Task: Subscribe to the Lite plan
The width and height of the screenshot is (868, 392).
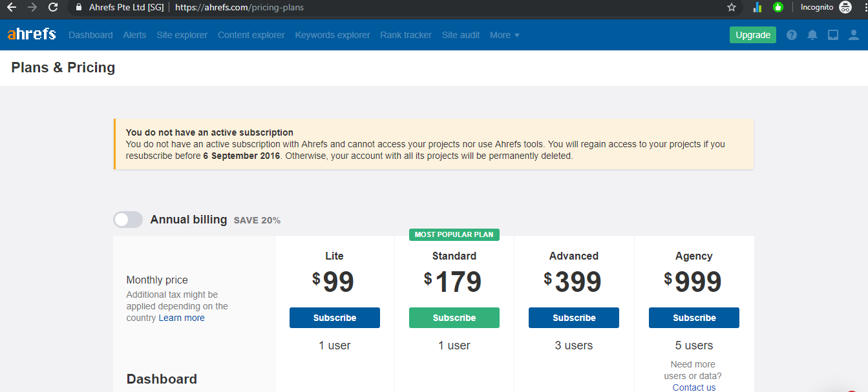Action: tap(335, 318)
